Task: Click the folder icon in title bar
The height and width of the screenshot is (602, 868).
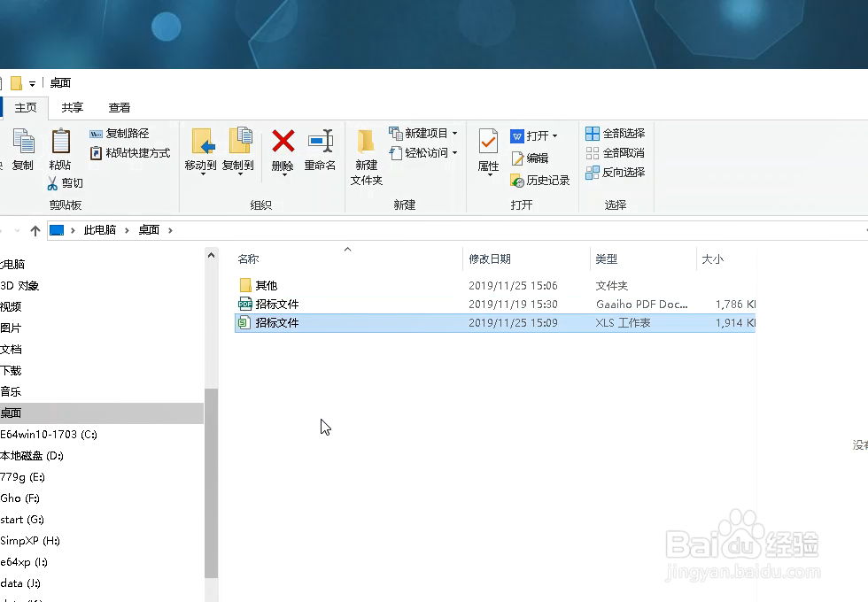Action: (17, 83)
